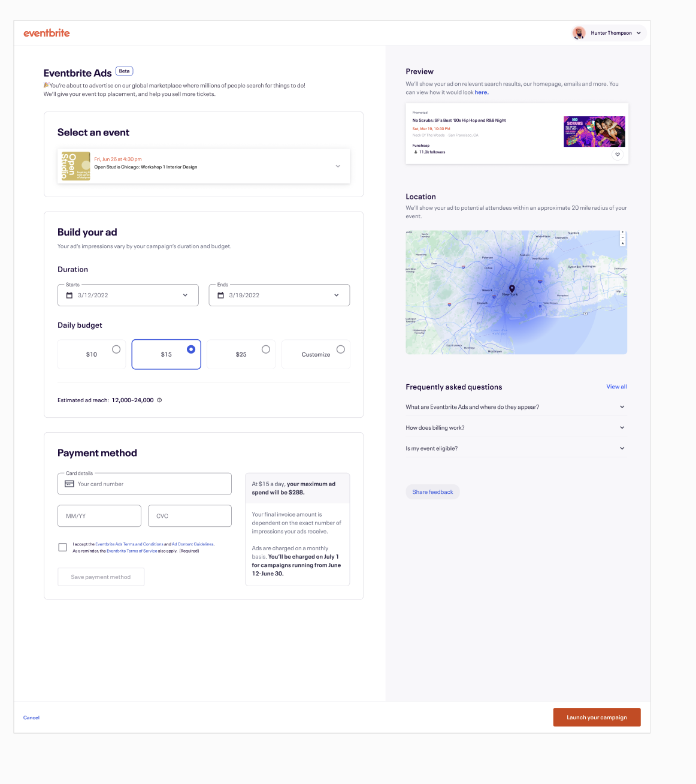Click the calendar icon in the Starts field

69,295
